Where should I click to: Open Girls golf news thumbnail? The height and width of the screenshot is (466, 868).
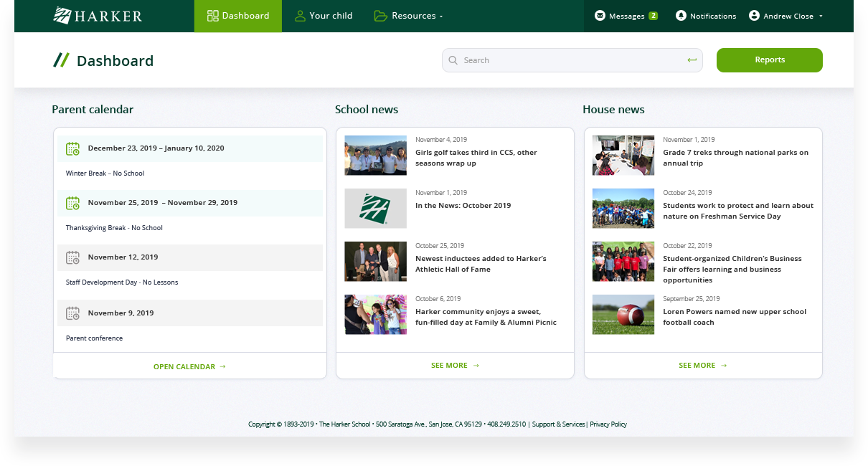tap(375, 155)
